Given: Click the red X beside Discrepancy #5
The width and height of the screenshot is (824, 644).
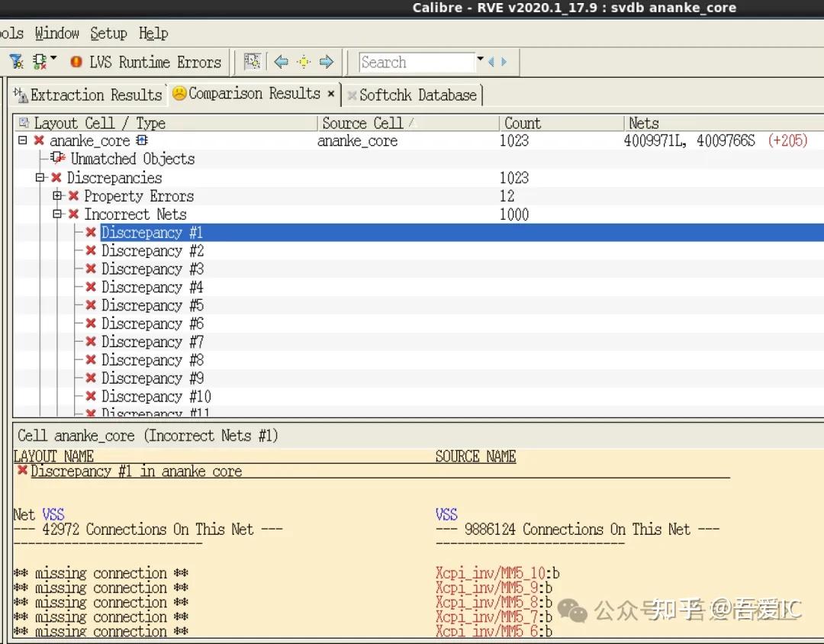Looking at the screenshot, I should pos(89,305).
